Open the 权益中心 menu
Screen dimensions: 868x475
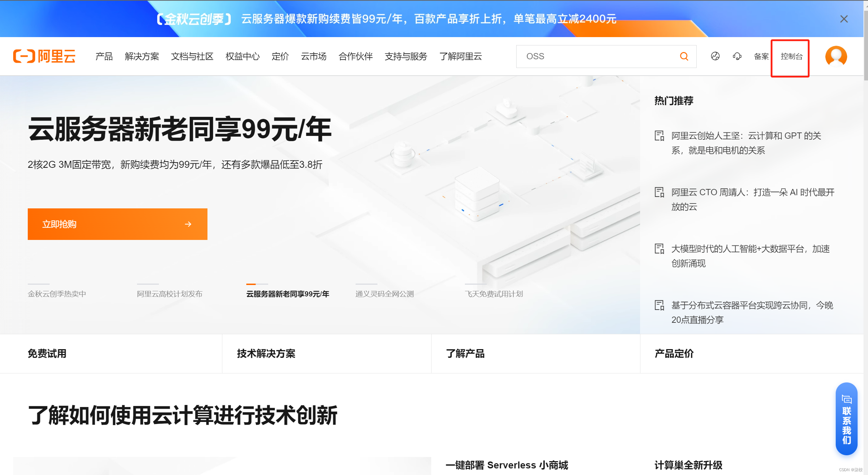click(242, 56)
